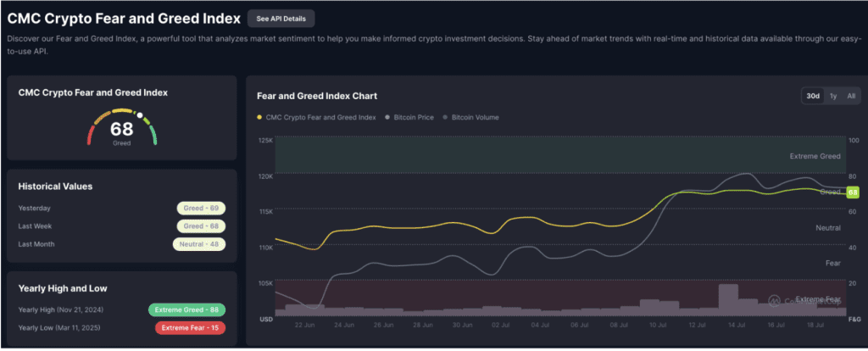Click the Neutral zone label on chart

[x=828, y=227]
